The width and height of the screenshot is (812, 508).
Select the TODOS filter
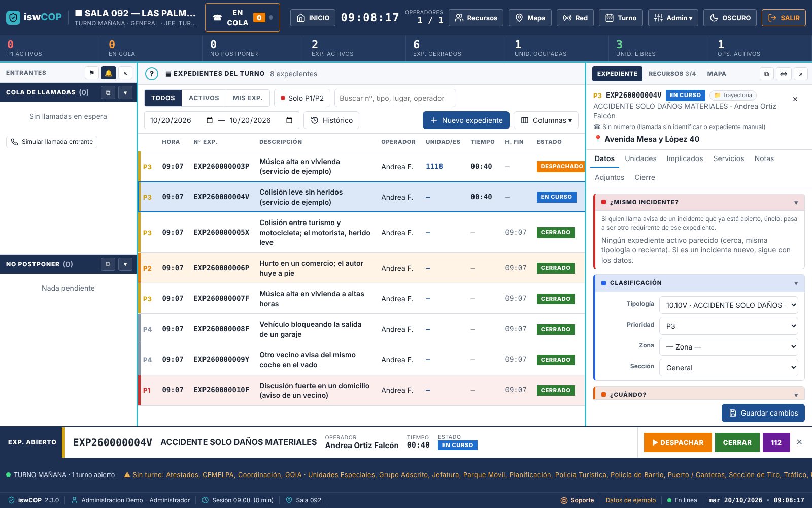(163, 98)
